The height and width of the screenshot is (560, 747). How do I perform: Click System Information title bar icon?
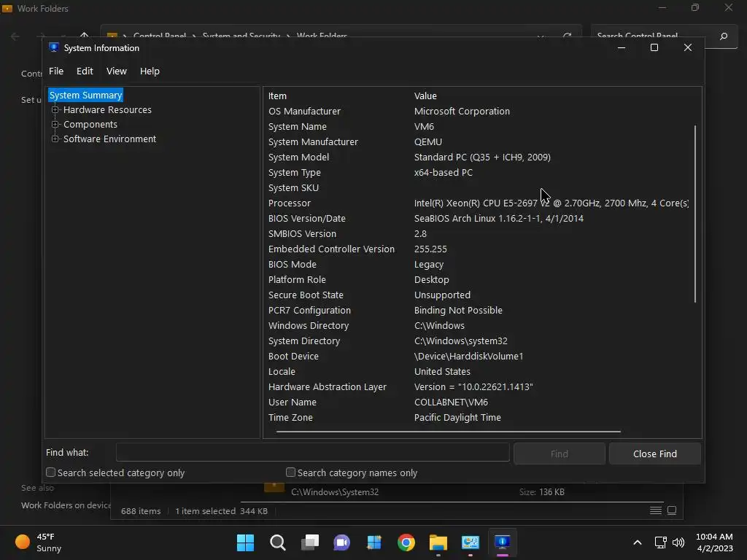54,47
